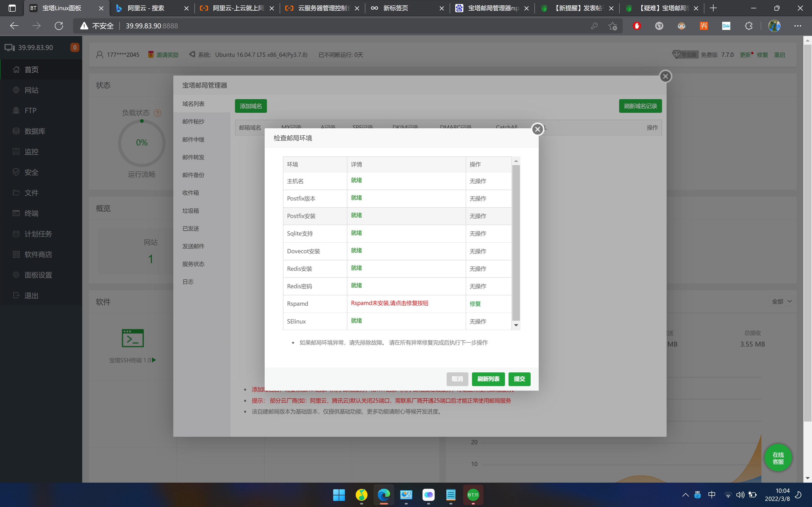Viewport: 812px width, 507px height.
Task: Expand the 全部 dropdown in software panel
Action: tap(782, 301)
